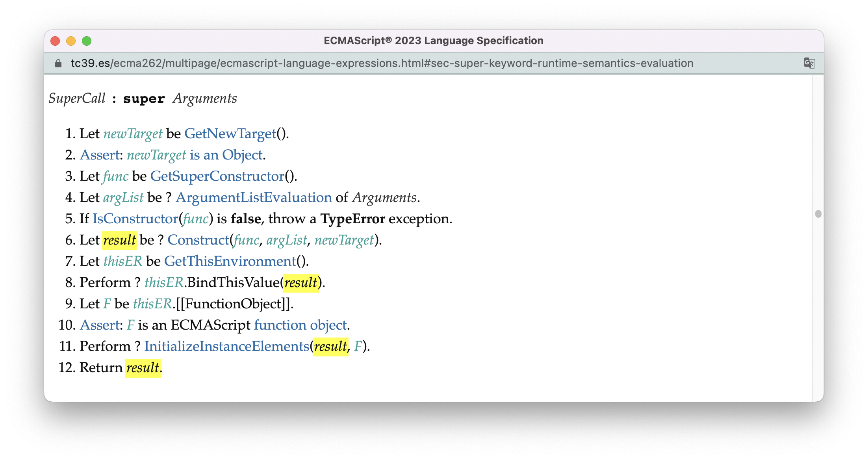Click the SuperCall production name
Screen dimensions: 868x460
tap(77, 98)
